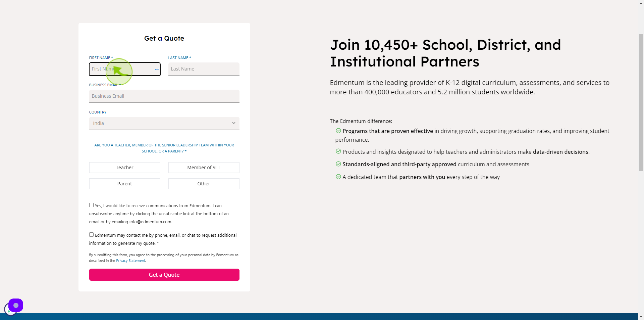This screenshot has height=320, width=644.
Task: Click the purple chat widget icon
Action: pos(16,305)
